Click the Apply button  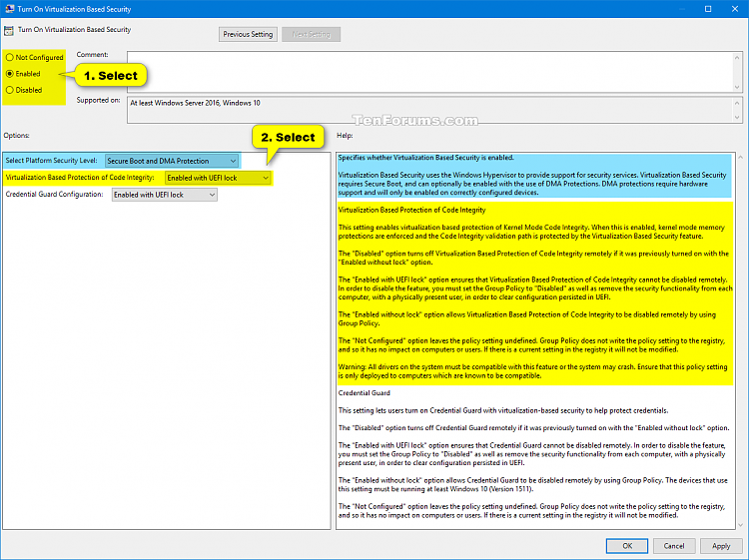(721, 546)
